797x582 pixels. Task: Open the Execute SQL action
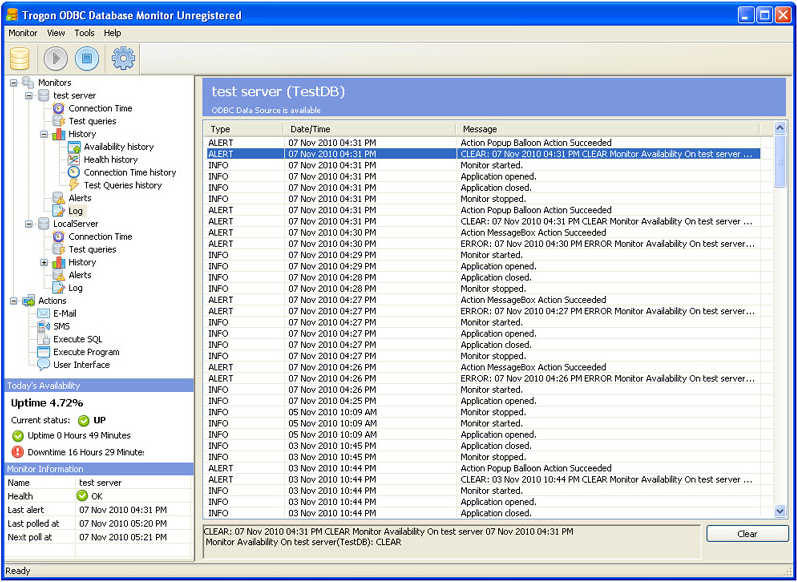click(77, 339)
